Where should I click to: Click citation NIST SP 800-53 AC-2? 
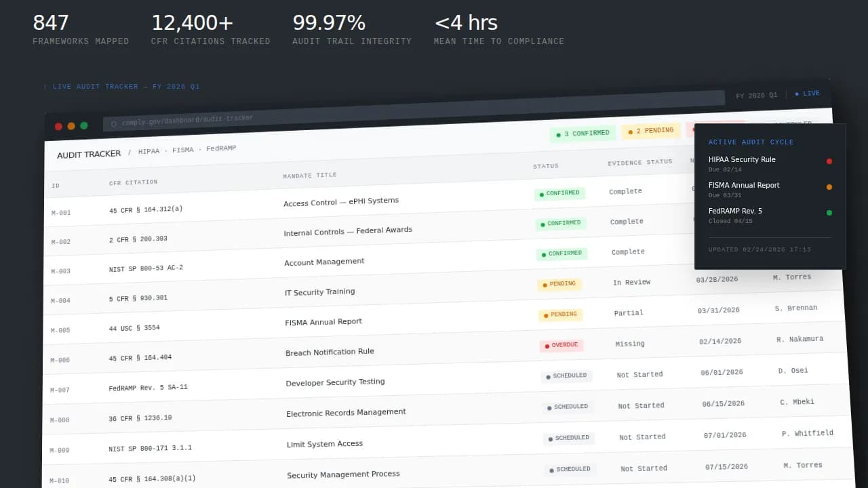[146, 268]
